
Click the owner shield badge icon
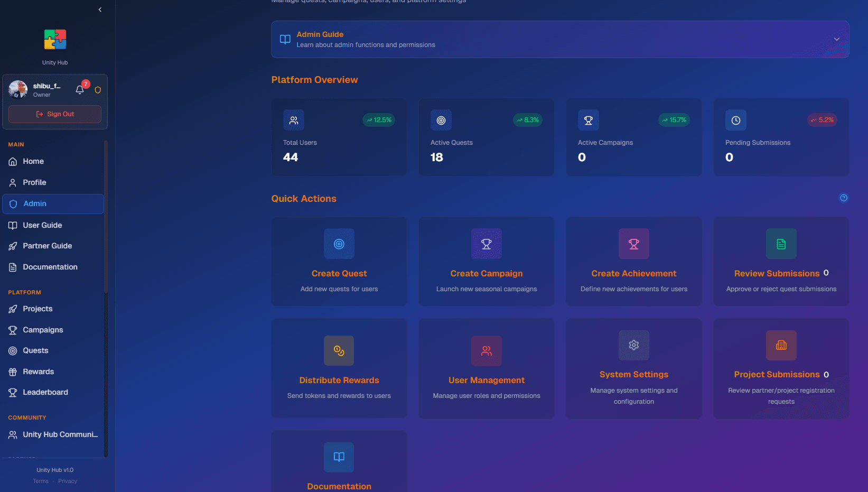[x=98, y=90]
